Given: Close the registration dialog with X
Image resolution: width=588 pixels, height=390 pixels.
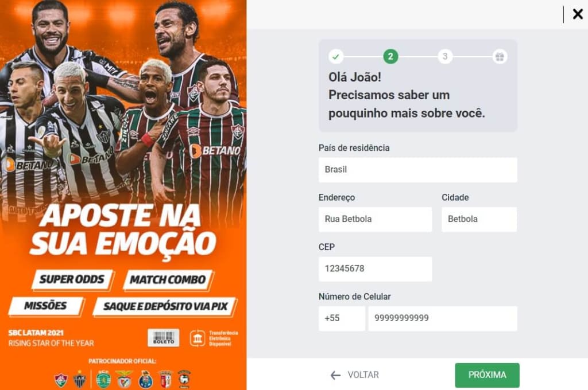Looking at the screenshot, I should coord(578,14).
